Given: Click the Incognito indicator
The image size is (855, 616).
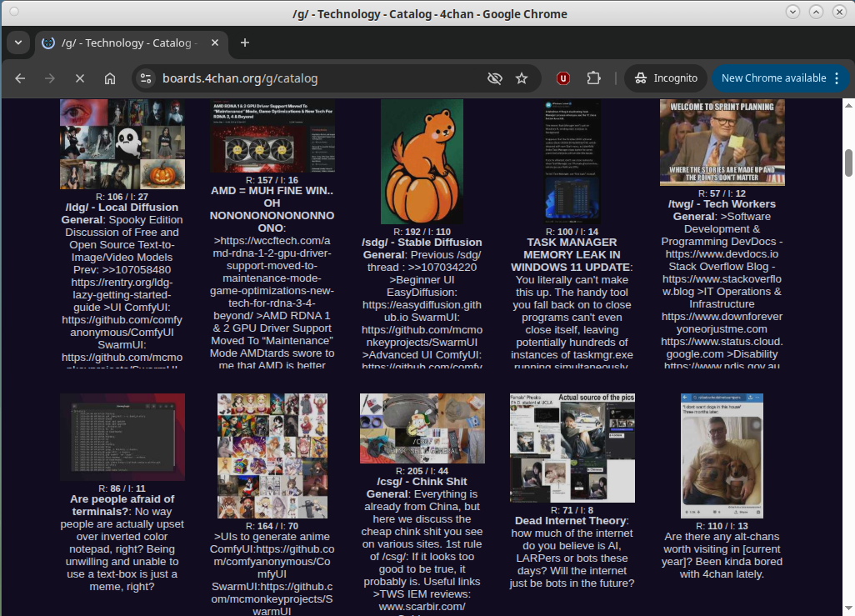Looking at the screenshot, I should (x=666, y=78).
